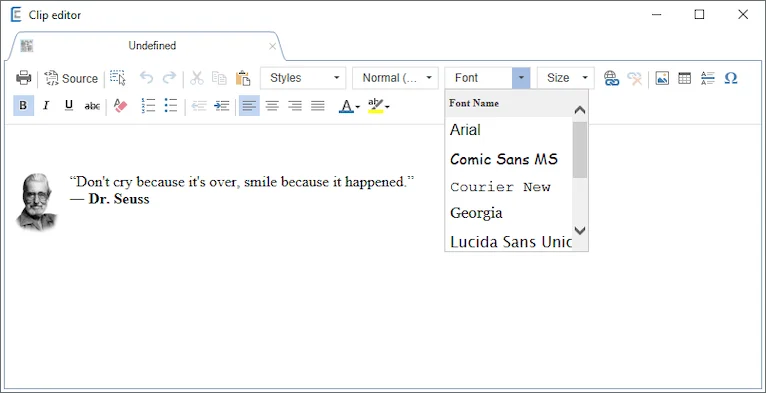Click the bold "Dr. Seuss" attribution
Image resolution: width=766 pixels, height=393 pixels.
(x=119, y=199)
